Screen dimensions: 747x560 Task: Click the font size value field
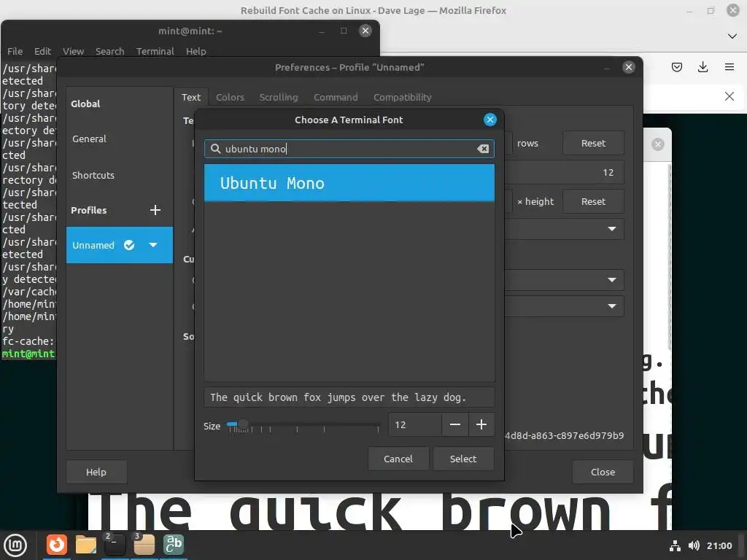coord(415,425)
